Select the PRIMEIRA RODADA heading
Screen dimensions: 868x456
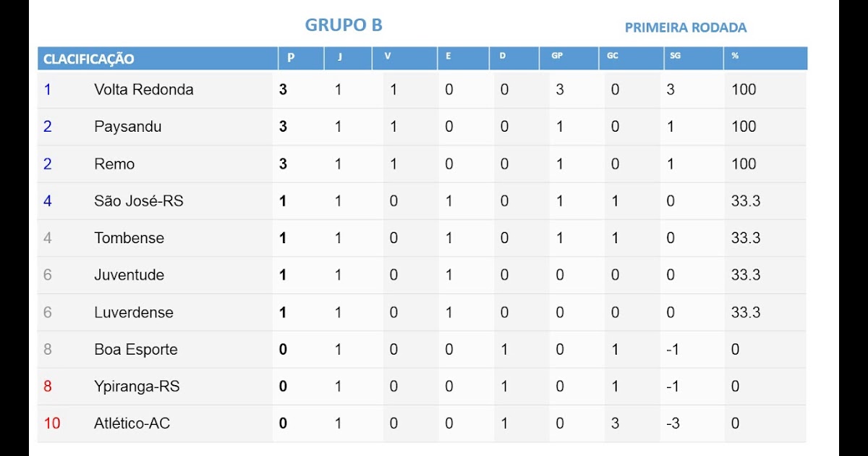tap(686, 28)
